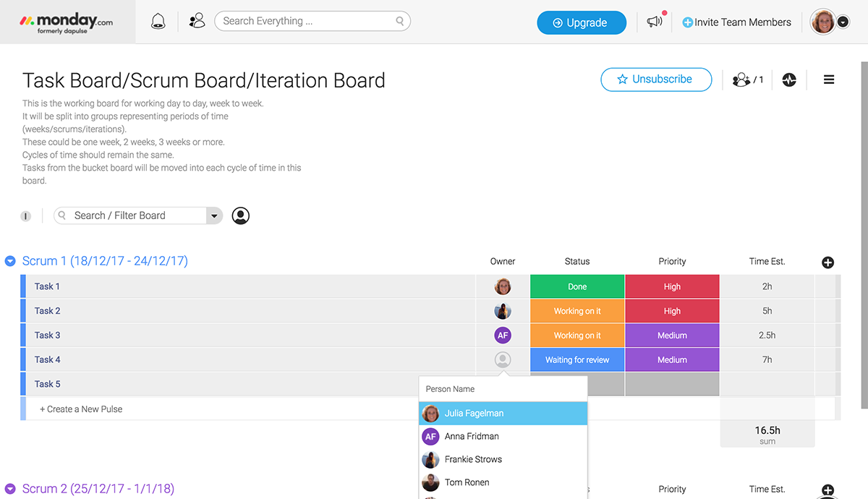Open the board hamburger menu

pyautogui.click(x=829, y=80)
